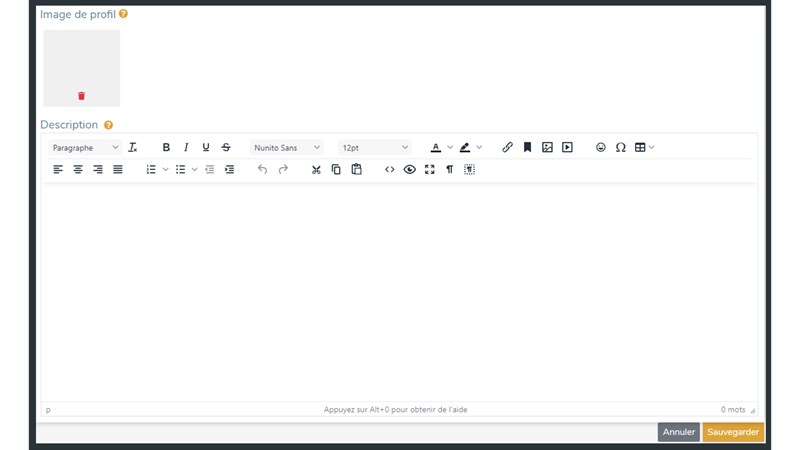The image size is (800, 450).
Task: Open the 12pt font size dropdown
Action: click(x=375, y=147)
